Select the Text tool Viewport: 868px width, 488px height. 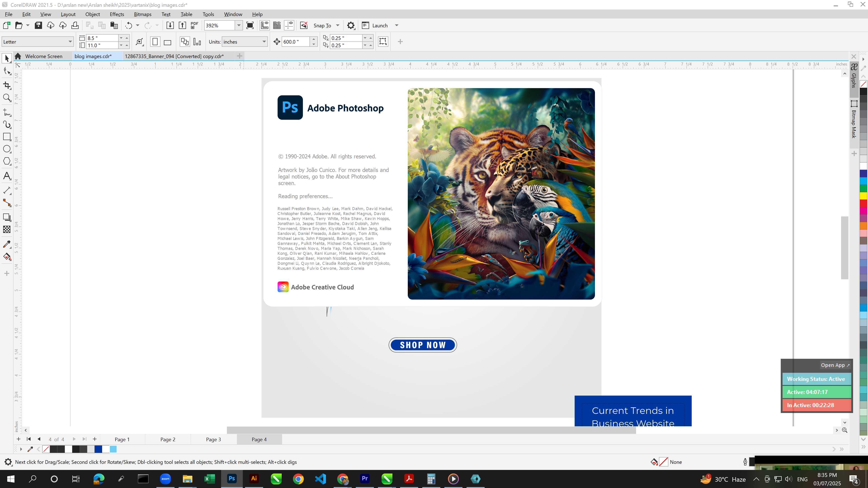pyautogui.click(x=7, y=176)
